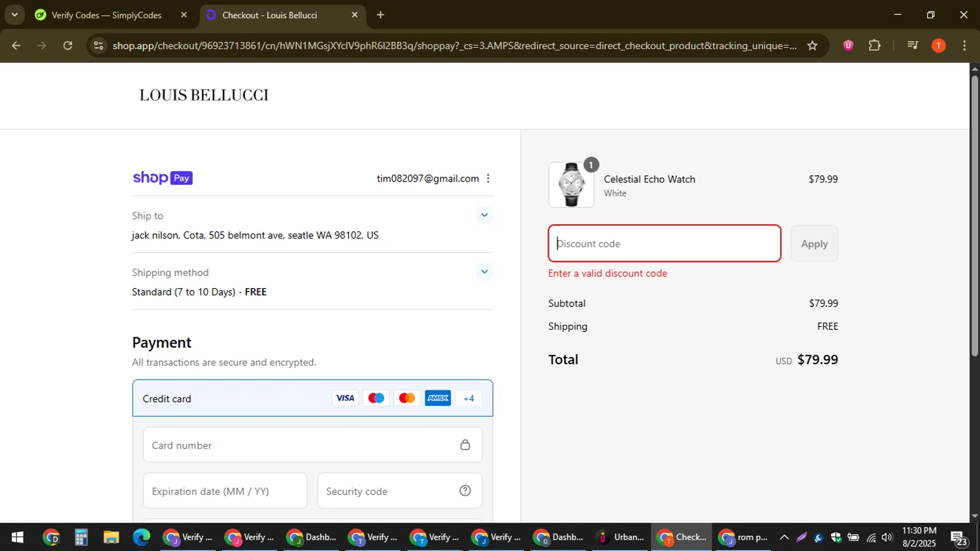Focus the Card number field
Screen dimensions: 980x551
pos(312,445)
